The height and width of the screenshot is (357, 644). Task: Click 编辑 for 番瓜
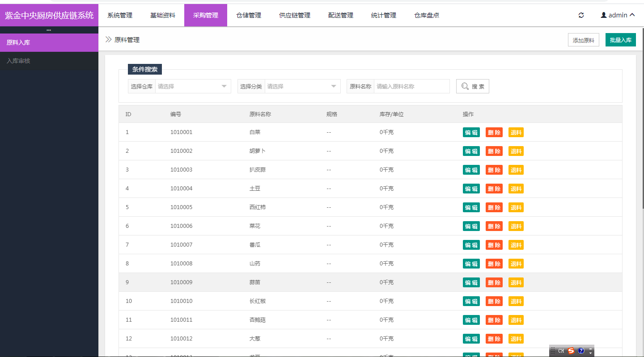471,245
